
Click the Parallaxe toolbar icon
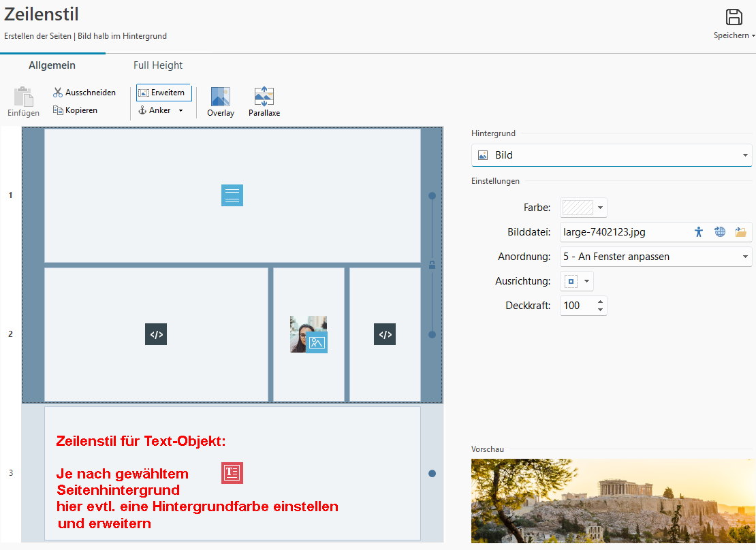click(x=264, y=97)
